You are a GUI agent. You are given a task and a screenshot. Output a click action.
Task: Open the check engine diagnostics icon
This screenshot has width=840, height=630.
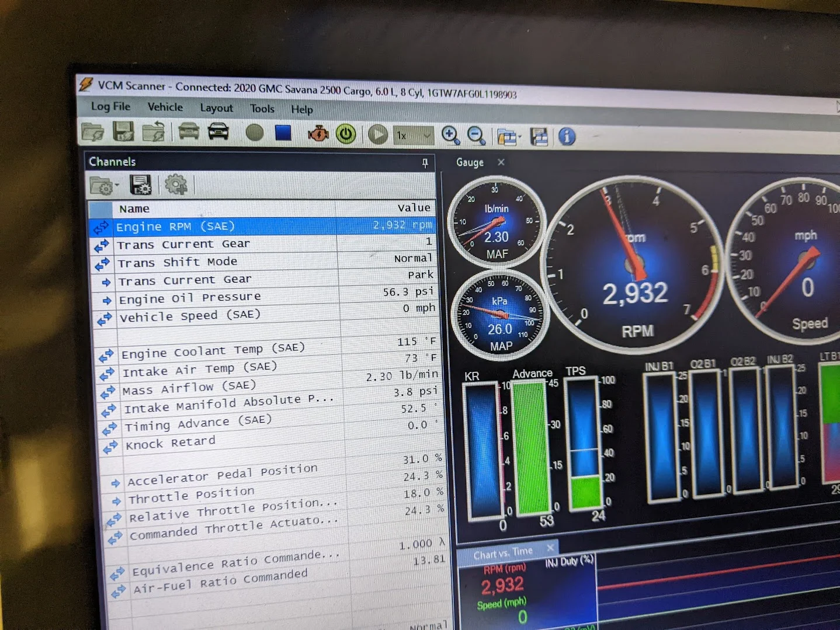click(x=318, y=134)
